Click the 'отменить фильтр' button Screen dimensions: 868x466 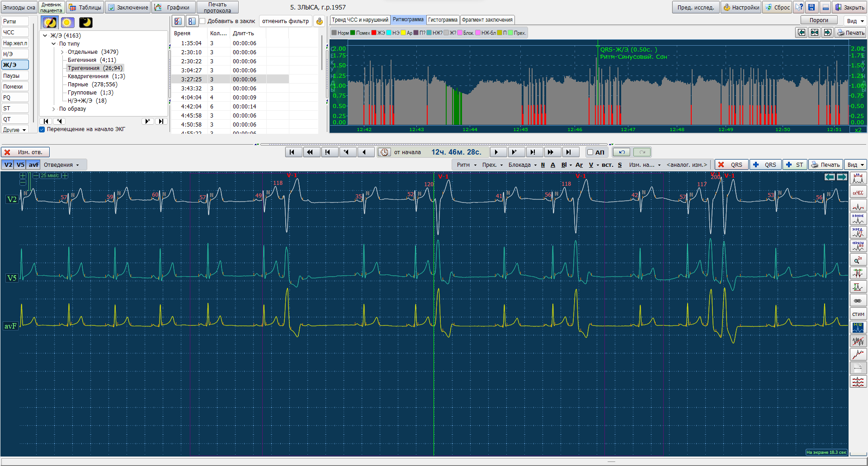[x=285, y=21]
